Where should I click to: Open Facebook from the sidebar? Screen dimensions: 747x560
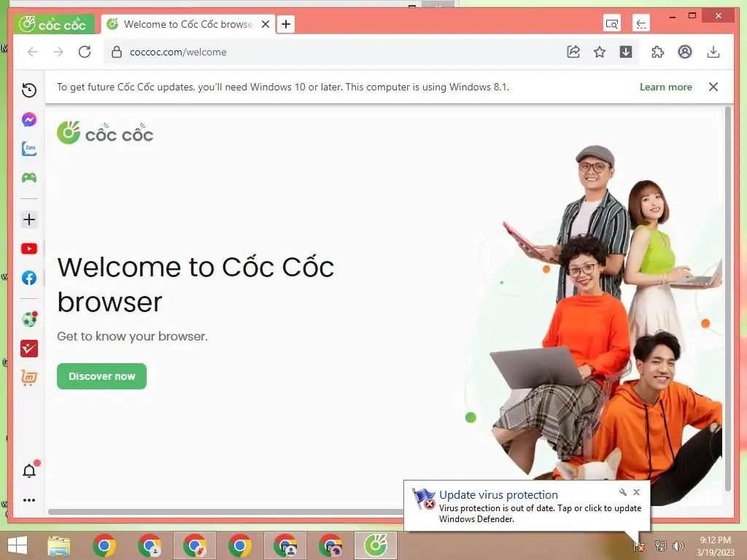click(x=29, y=278)
